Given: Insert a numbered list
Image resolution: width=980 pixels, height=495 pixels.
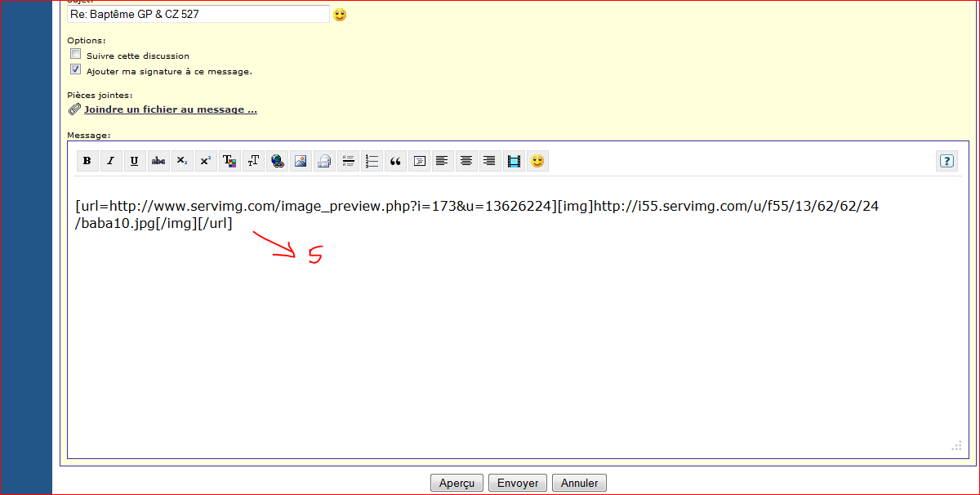Looking at the screenshot, I should [372, 161].
